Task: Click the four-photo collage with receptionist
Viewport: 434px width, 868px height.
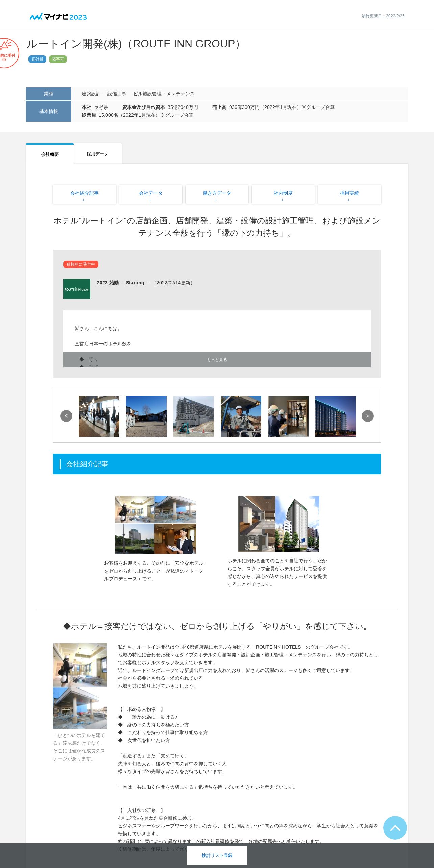Action: 155,525
